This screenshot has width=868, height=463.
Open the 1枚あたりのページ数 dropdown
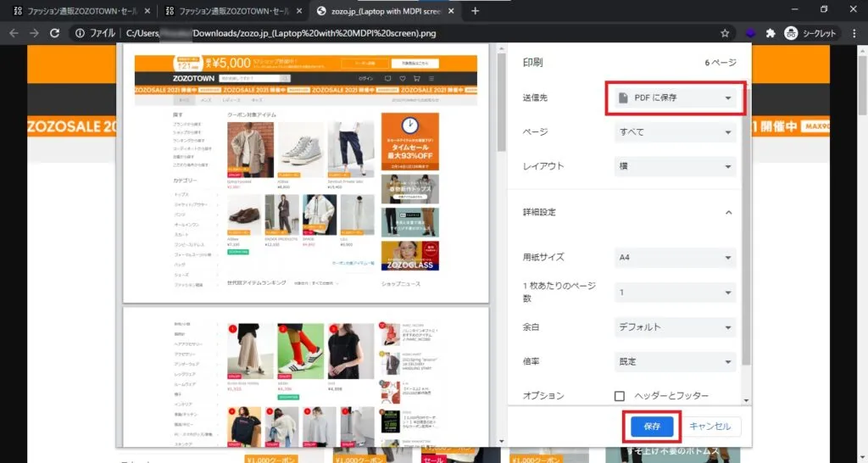click(675, 293)
